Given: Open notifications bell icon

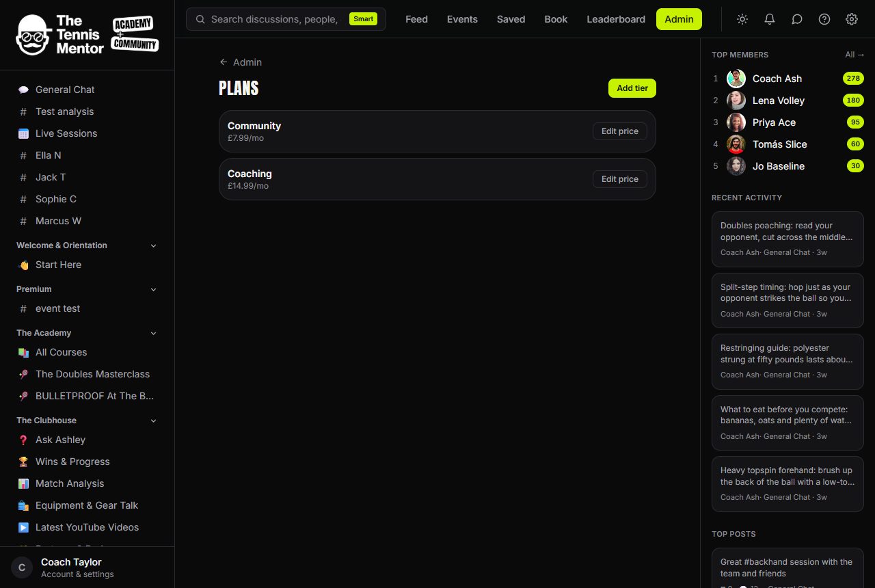Looking at the screenshot, I should tap(770, 19).
